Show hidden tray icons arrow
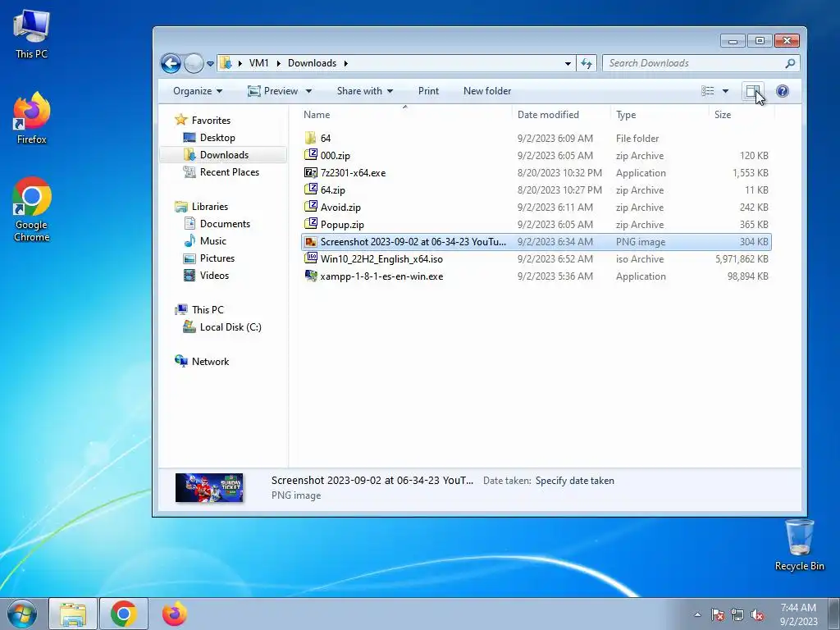840x630 pixels. point(697,615)
